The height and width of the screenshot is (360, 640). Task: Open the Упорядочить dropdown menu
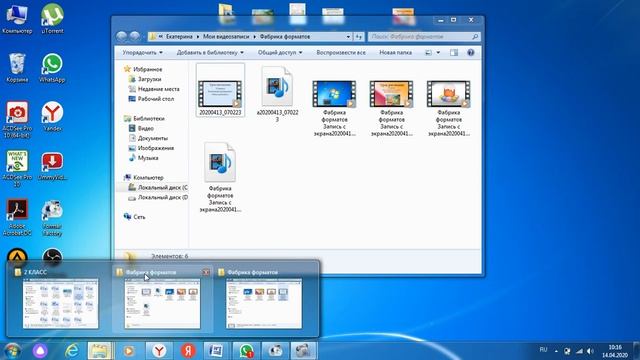[x=142, y=53]
